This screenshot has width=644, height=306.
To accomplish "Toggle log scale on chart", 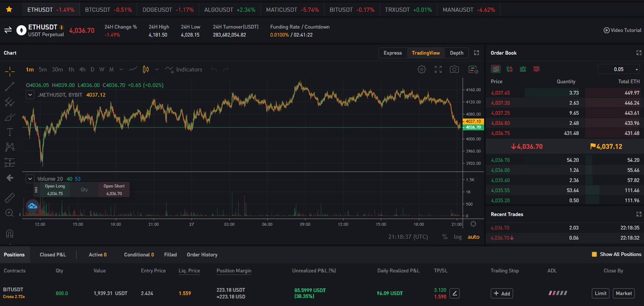I will (458, 236).
